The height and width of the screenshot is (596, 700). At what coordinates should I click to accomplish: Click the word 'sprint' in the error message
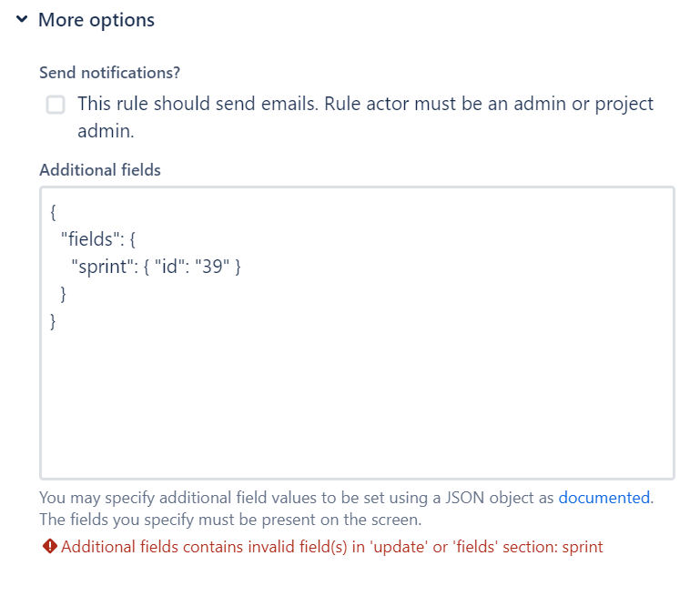tap(583, 547)
